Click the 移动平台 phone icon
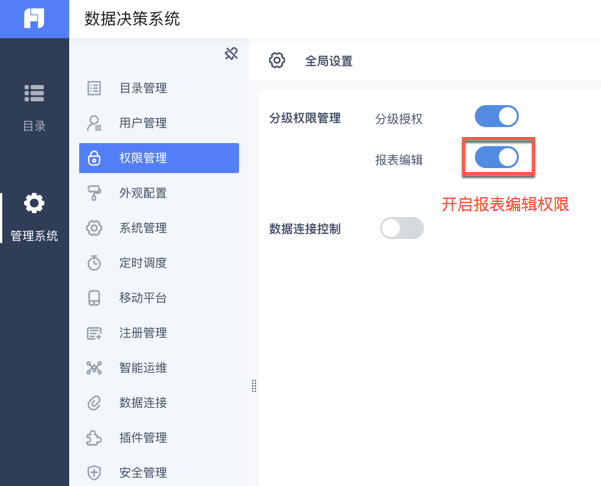This screenshot has width=601, height=486. point(94,298)
